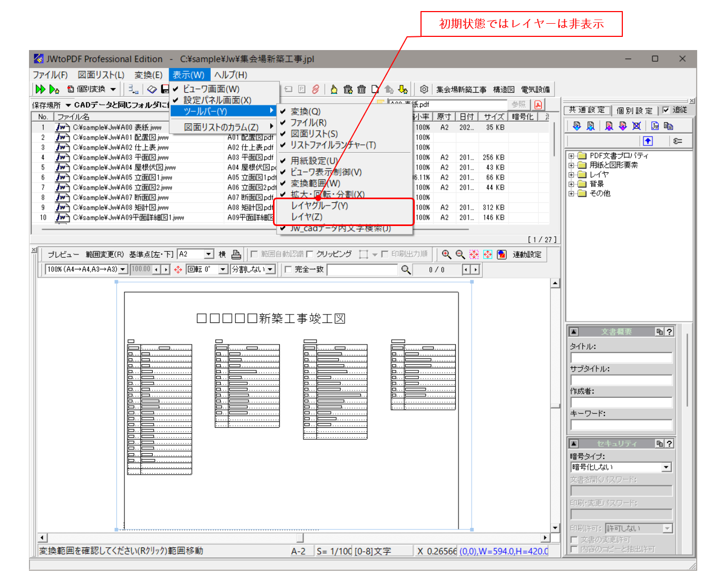Click the gear settings icon in top toolbar
The image size is (724, 588).
[424, 90]
